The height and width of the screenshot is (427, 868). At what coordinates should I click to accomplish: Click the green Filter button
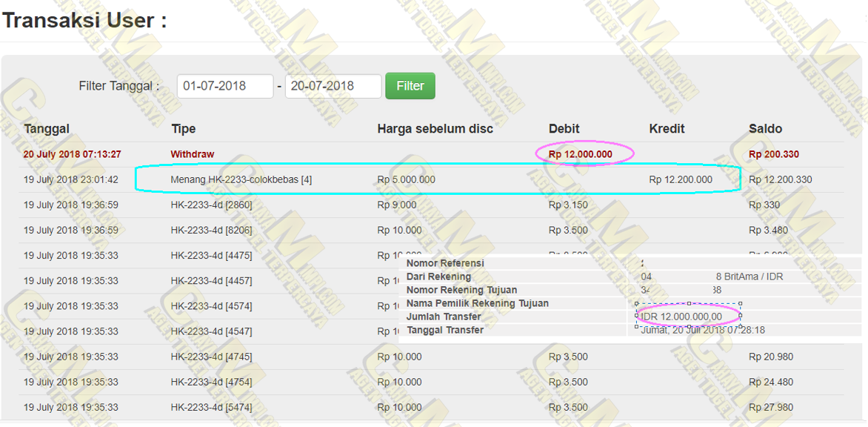click(x=410, y=86)
